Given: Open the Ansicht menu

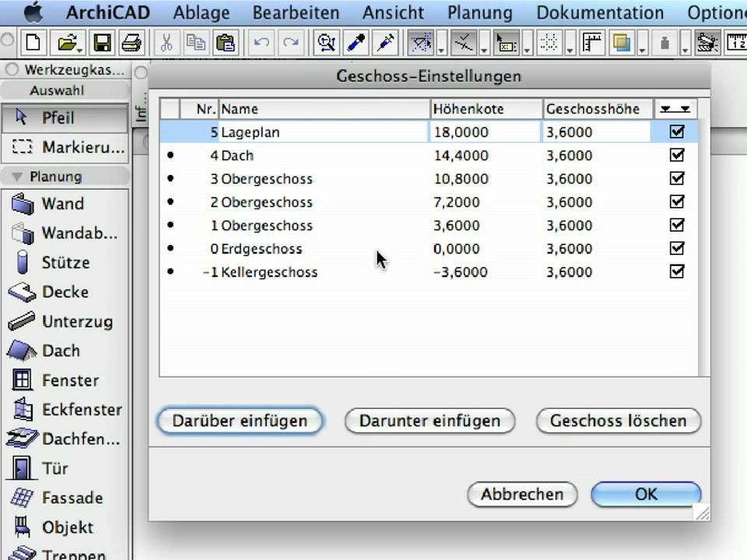Looking at the screenshot, I should point(393,13).
